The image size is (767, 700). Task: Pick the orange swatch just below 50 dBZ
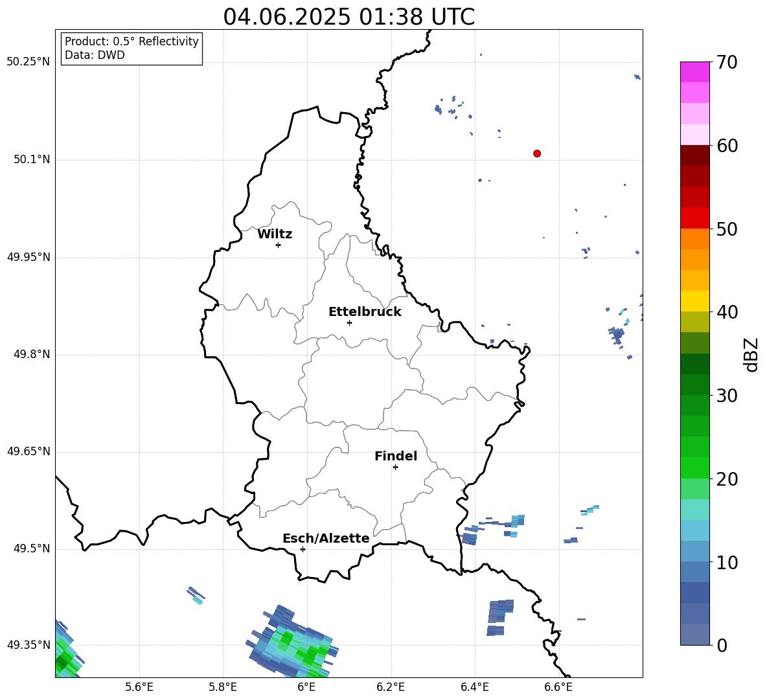point(695,238)
